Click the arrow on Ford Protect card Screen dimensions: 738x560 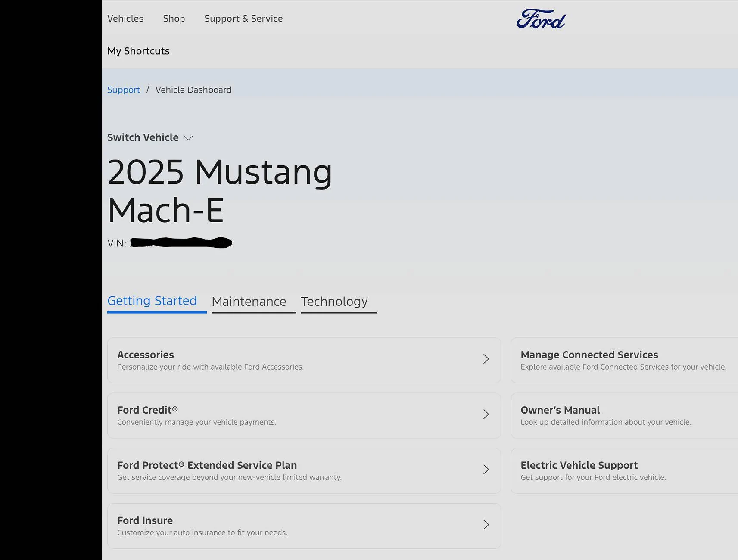(486, 469)
